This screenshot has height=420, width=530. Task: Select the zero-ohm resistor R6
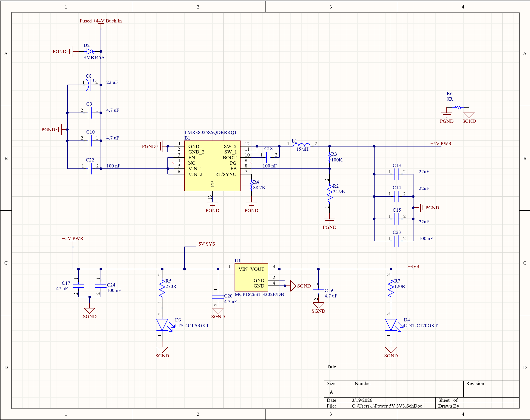(458, 108)
